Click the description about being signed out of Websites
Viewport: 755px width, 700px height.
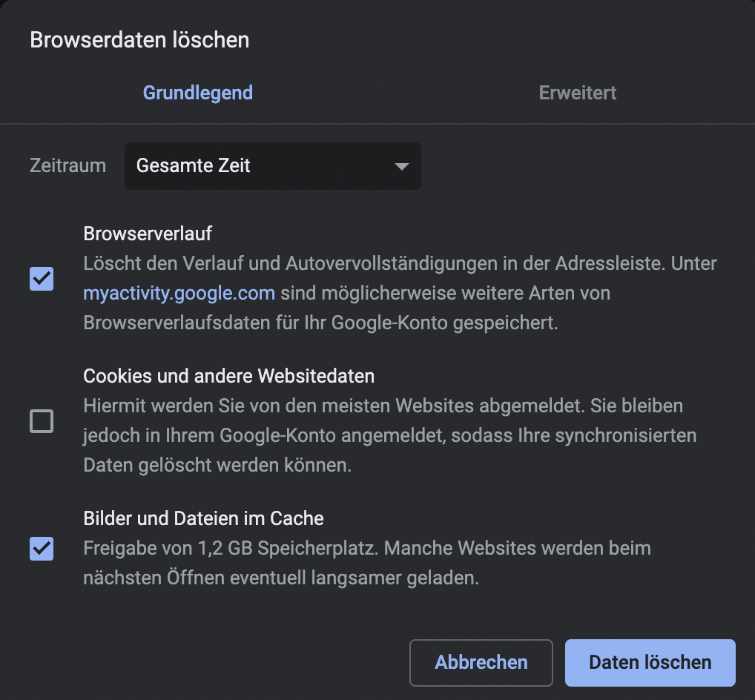click(383, 406)
